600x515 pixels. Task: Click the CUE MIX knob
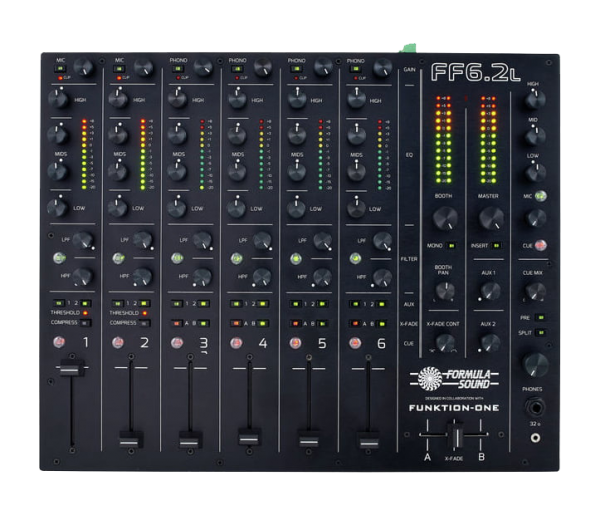click(x=535, y=292)
